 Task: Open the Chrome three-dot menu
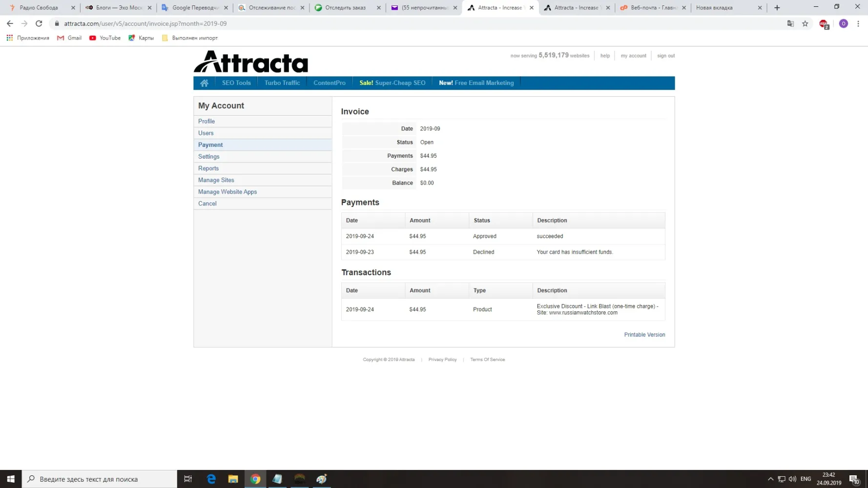pos(858,23)
